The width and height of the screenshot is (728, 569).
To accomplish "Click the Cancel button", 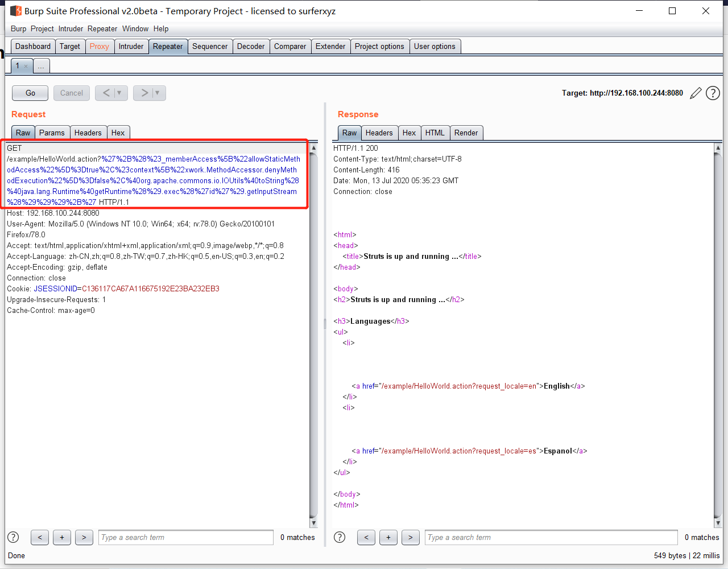I will [72, 93].
